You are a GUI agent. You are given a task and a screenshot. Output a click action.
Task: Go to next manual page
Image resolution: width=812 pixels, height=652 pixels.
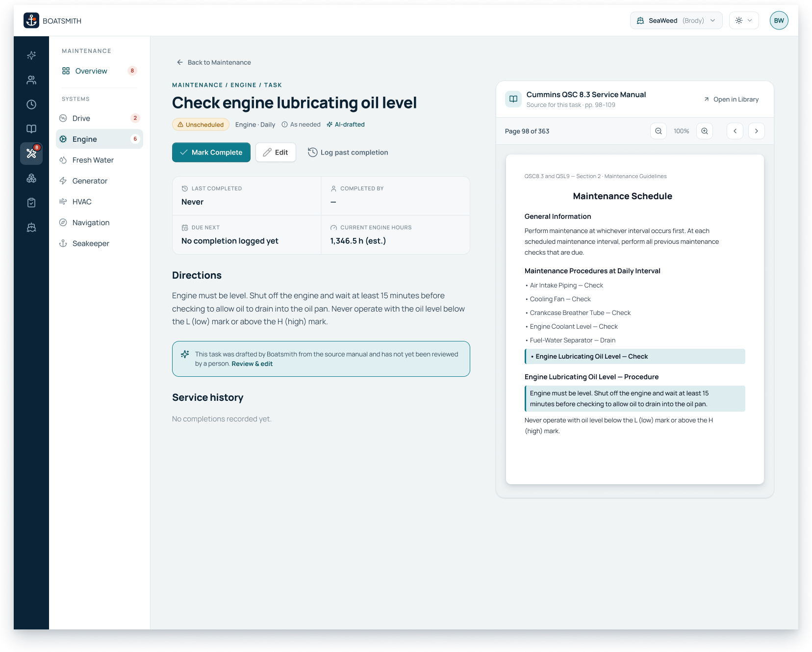757,131
